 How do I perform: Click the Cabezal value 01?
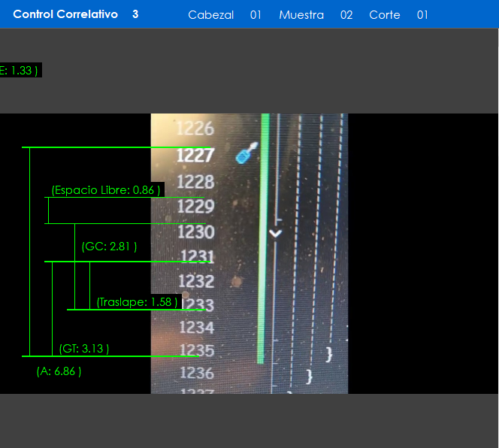tap(256, 15)
